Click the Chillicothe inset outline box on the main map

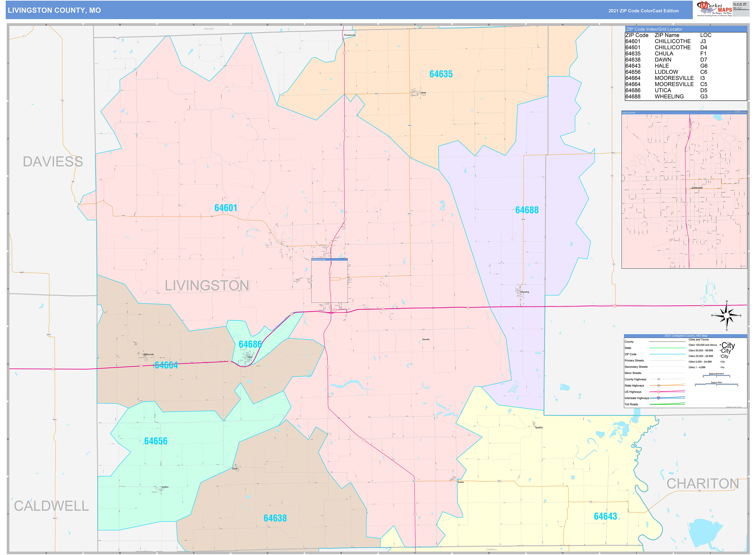click(x=329, y=280)
